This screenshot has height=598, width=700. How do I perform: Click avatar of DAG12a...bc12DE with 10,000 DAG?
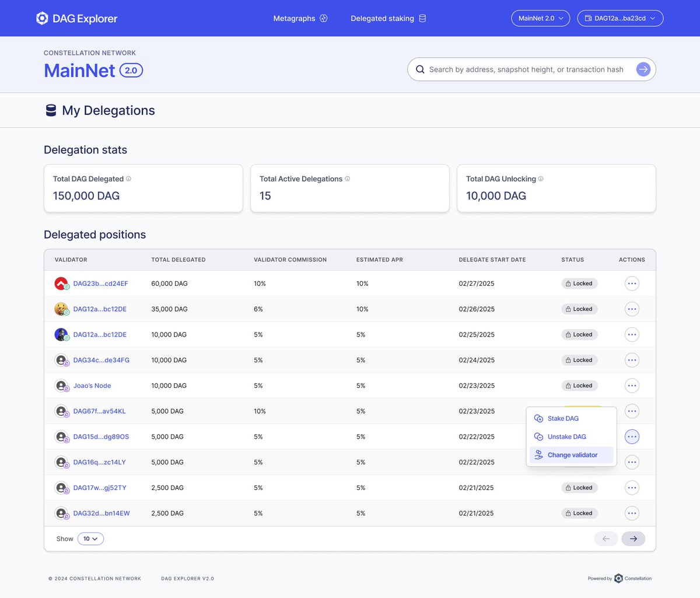point(61,334)
